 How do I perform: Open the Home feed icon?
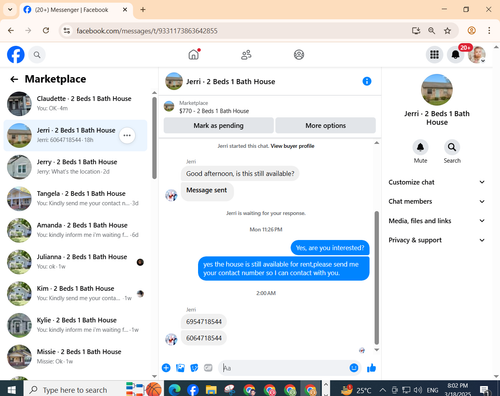point(194,54)
